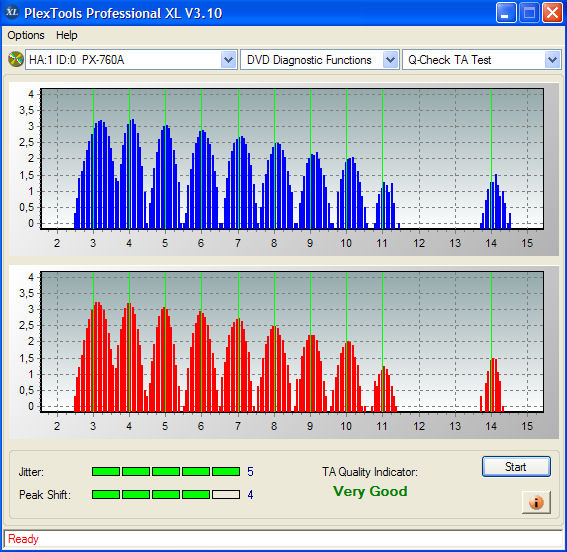Click the Jitter score value 5
567x552 pixels.
250,471
